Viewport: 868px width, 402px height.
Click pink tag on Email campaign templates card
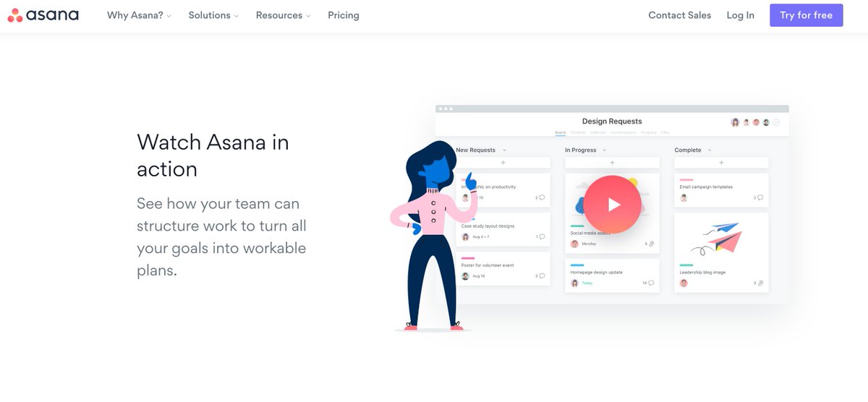click(686, 179)
